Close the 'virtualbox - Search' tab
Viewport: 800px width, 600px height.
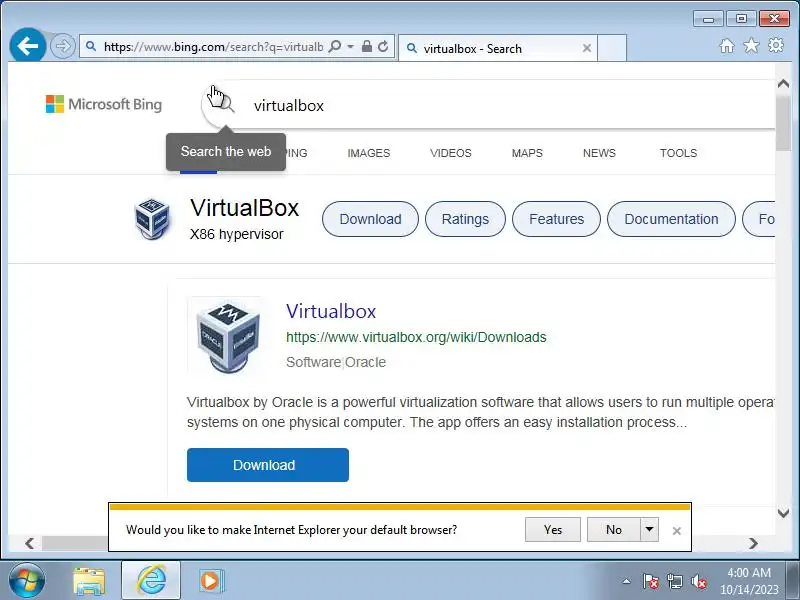(587, 48)
